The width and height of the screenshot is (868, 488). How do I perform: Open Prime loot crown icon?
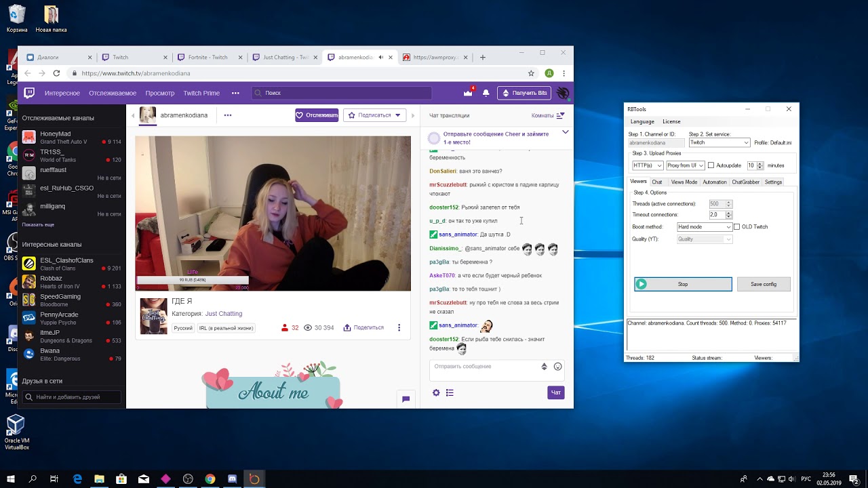tap(468, 93)
